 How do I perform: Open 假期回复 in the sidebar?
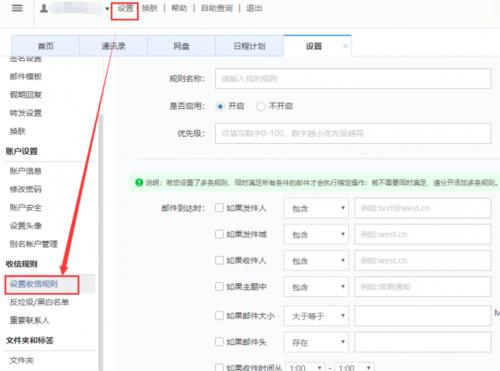(x=26, y=95)
